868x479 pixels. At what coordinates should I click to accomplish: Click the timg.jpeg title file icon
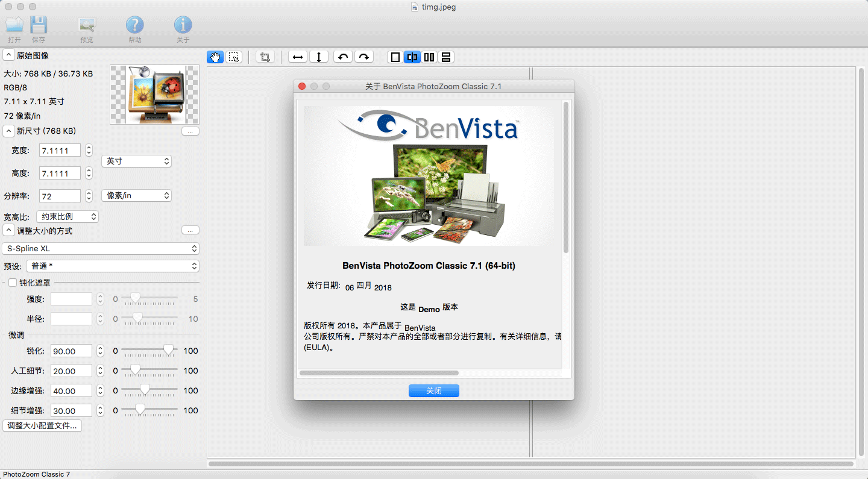(415, 7)
